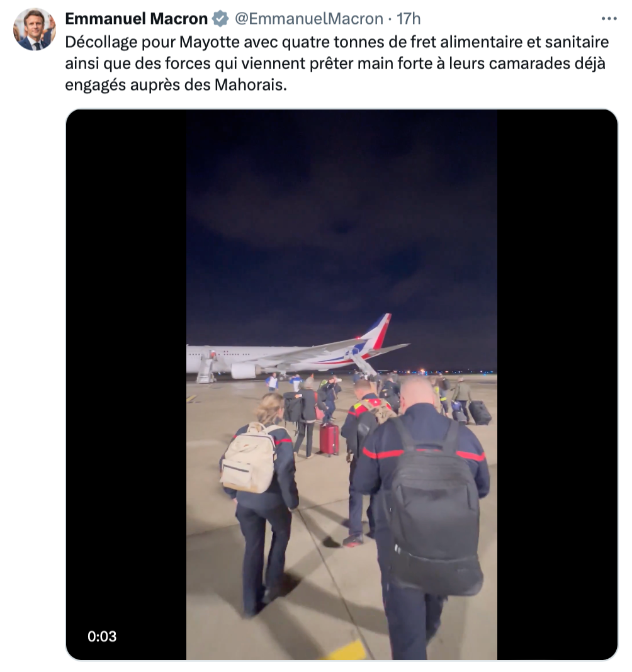Image resolution: width=632 pixels, height=672 pixels.
Task: Open the three-dot more options menu
Action: tap(609, 19)
